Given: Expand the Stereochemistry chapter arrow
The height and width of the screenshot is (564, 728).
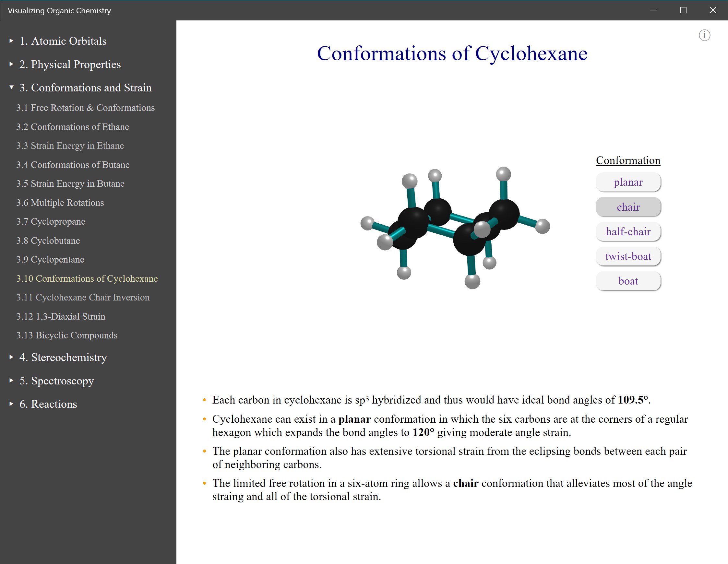Looking at the screenshot, I should [x=11, y=357].
